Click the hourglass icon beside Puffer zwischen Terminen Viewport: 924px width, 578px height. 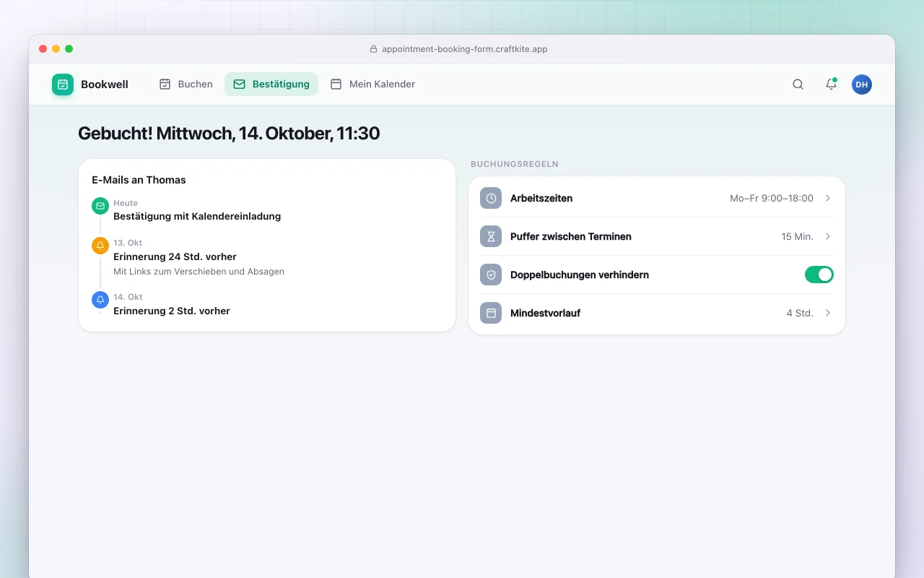pyautogui.click(x=491, y=236)
